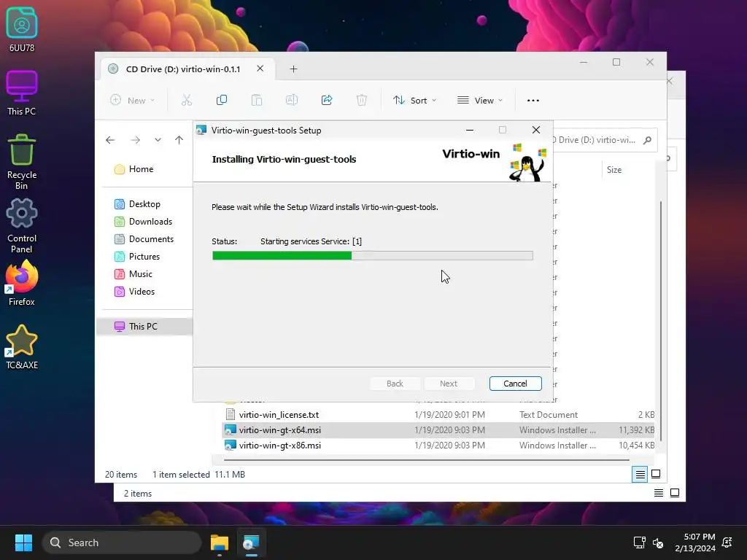
Task: Click the Copy icon in Explorer toolbar
Action: tap(222, 100)
